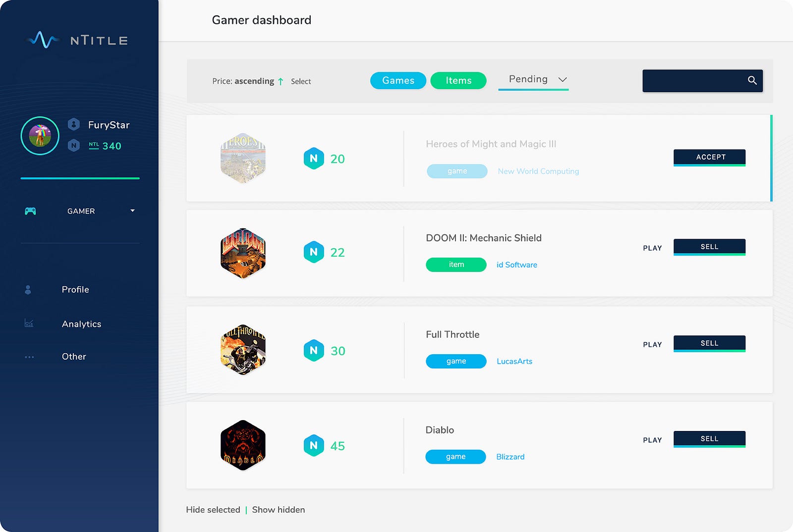Open the Select sorting option
This screenshot has width=793, height=532.
point(301,81)
